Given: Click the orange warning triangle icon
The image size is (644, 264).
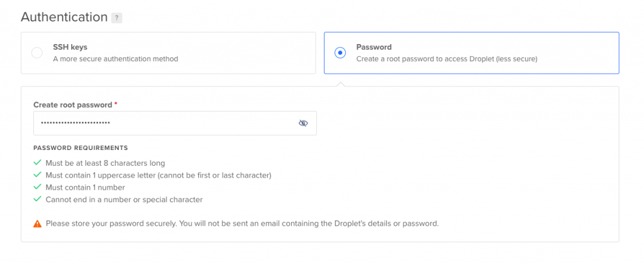Looking at the screenshot, I should pos(37,224).
